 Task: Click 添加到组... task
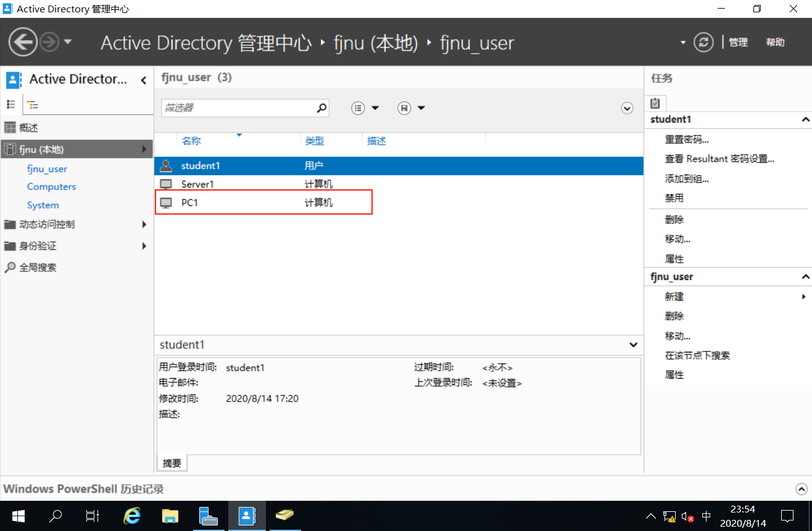click(x=687, y=179)
